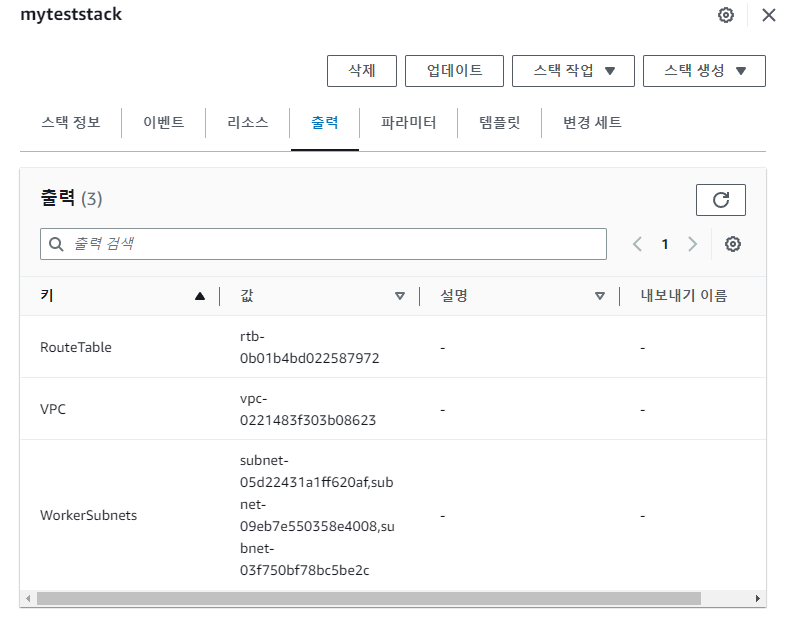The height and width of the screenshot is (635, 790).
Task: Sort by the 설명 column
Action: 600,296
